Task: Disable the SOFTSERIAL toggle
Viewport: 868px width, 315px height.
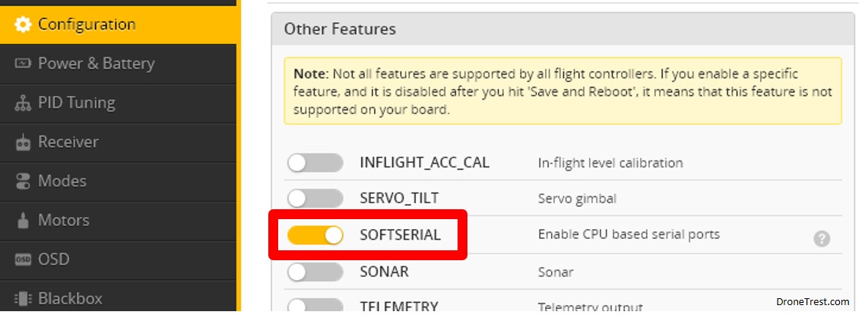Action: (x=315, y=235)
